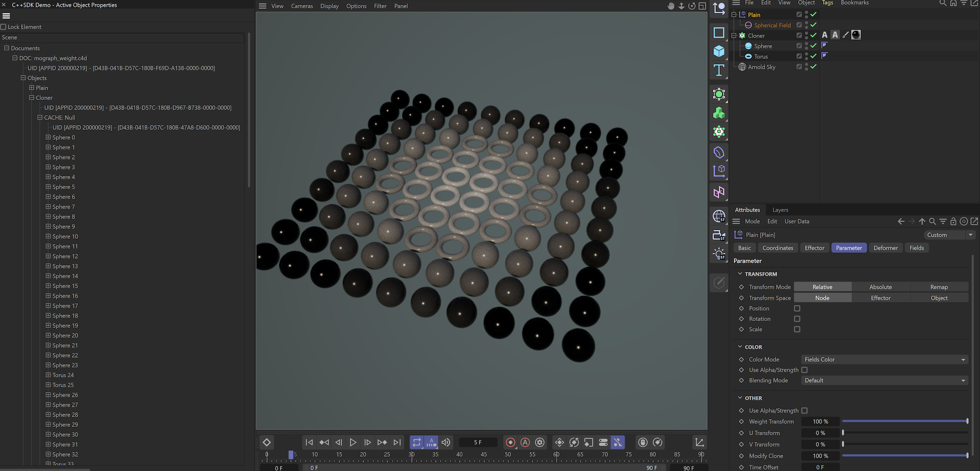This screenshot has width=980, height=471.
Task: Go to the end of animation
Action: (397, 442)
